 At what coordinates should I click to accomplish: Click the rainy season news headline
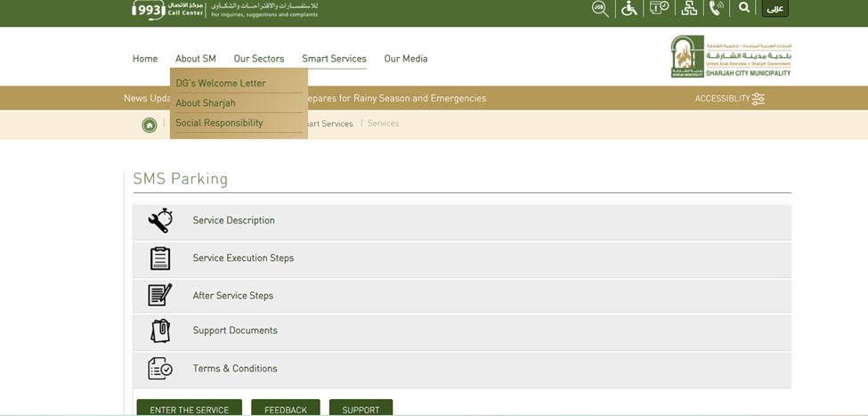click(396, 99)
